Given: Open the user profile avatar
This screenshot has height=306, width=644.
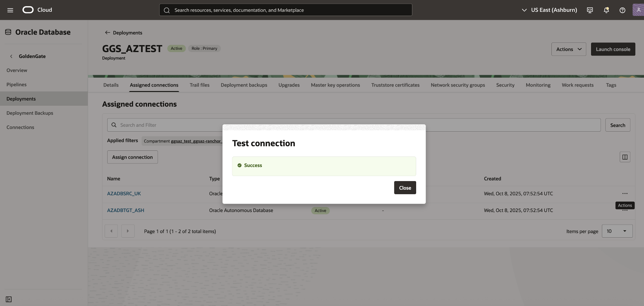Looking at the screenshot, I should pyautogui.click(x=638, y=10).
